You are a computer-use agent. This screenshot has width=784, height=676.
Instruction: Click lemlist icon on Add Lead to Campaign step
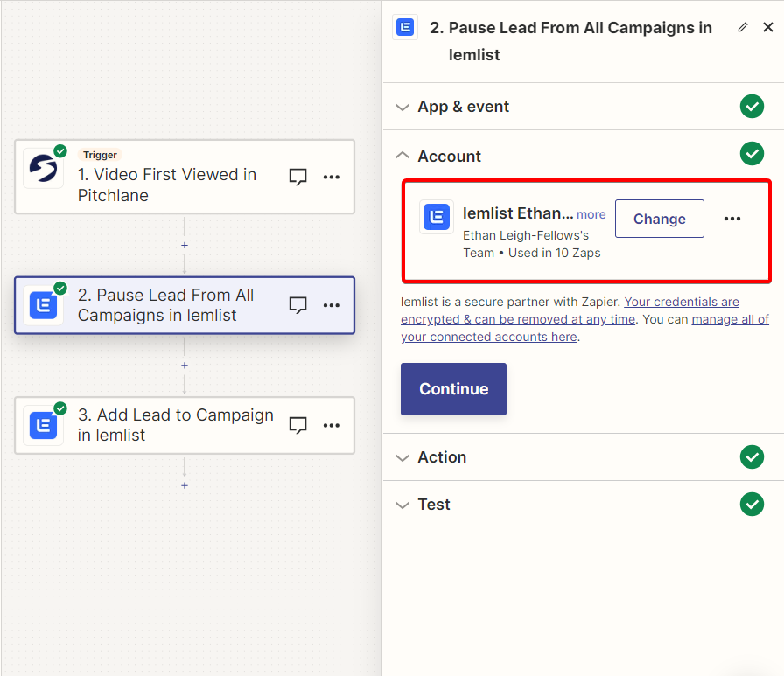point(43,425)
